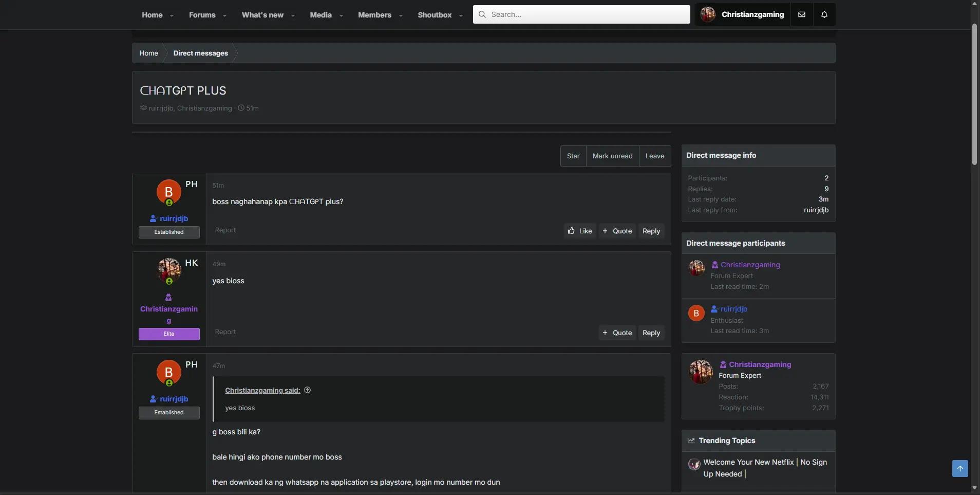Open Christianzgaming name in profile card
The height and width of the screenshot is (495, 980).
760,364
